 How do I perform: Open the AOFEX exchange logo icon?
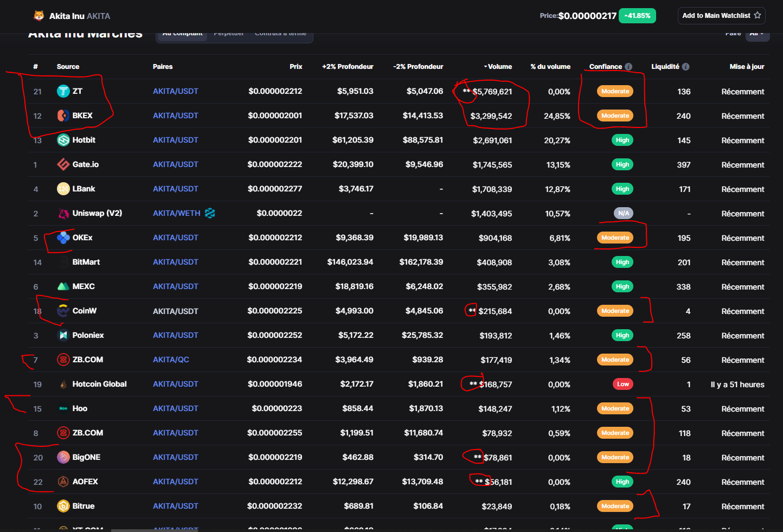coord(63,482)
